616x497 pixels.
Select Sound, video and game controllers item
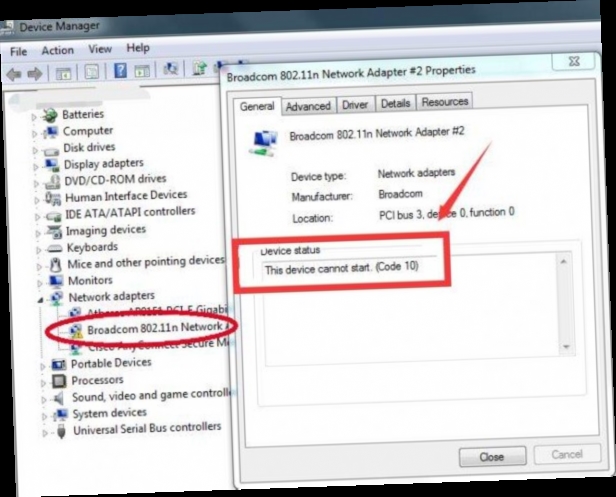[153, 396]
